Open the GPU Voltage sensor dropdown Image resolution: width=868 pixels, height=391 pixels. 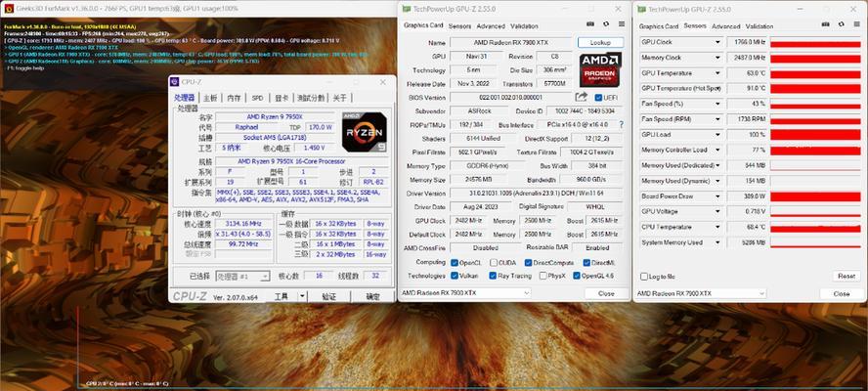[718, 211]
